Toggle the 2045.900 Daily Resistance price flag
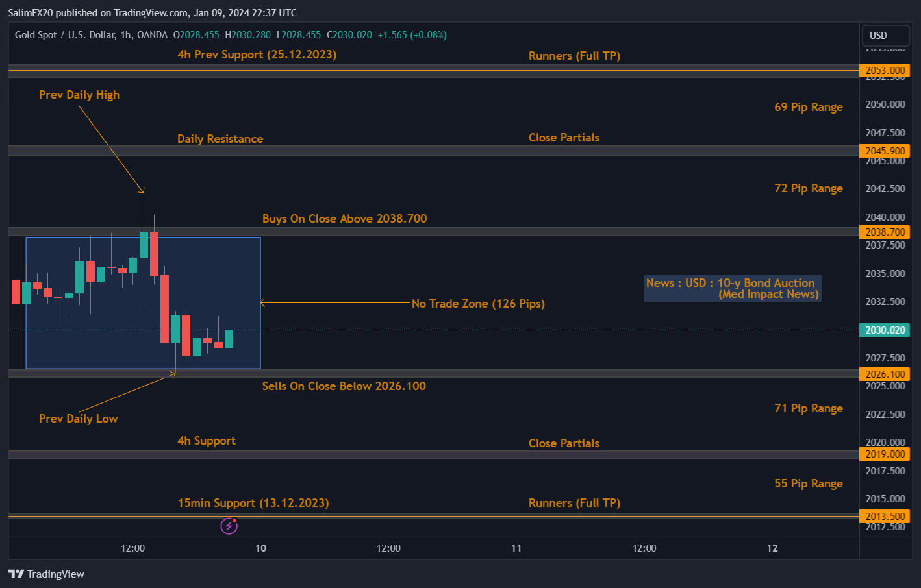921x588 pixels. click(x=885, y=151)
